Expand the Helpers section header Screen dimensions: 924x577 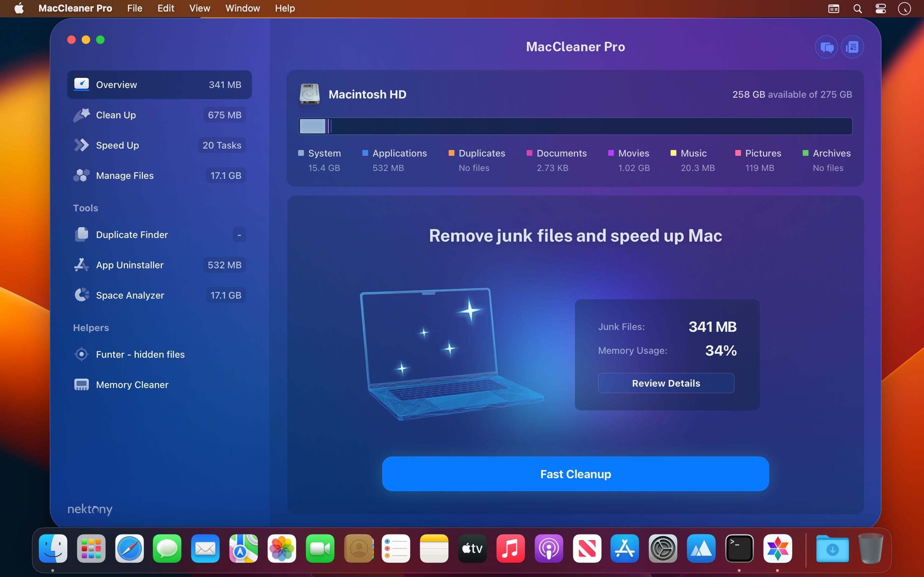pos(91,327)
